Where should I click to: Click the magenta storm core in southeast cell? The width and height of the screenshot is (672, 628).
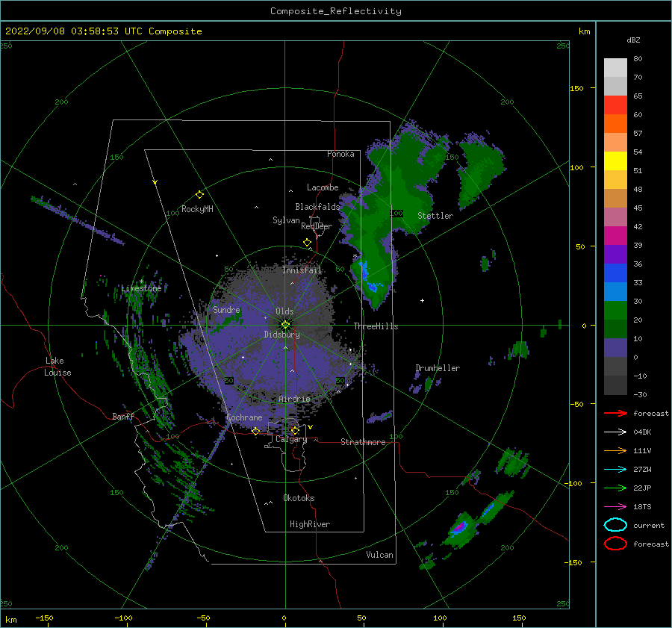tap(460, 526)
